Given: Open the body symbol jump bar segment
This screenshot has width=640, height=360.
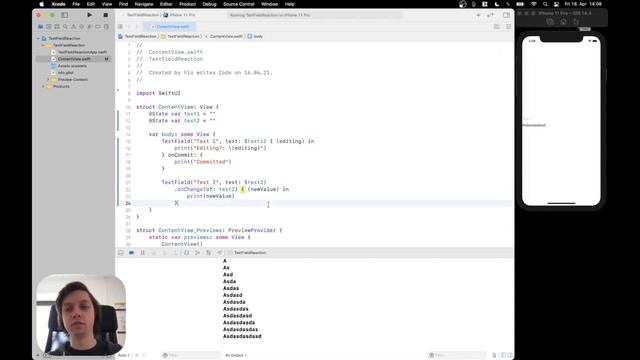Looking at the screenshot, I should 255,36.
